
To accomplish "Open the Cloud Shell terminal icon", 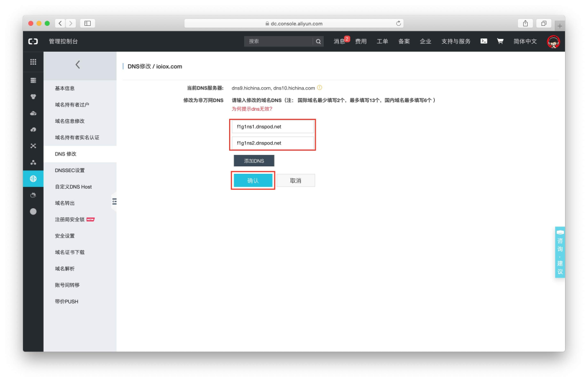I will 484,41.
